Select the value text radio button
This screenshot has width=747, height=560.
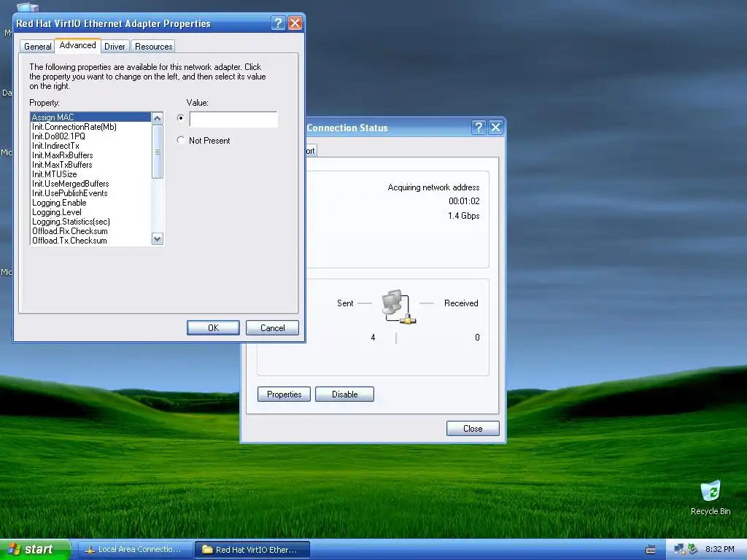tap(181, 117)
